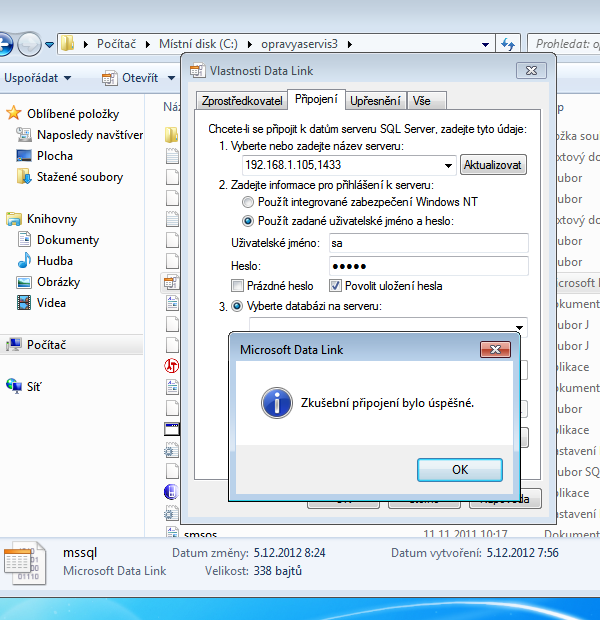Click Počítač in the address breadcrumb

coord(116,43)
